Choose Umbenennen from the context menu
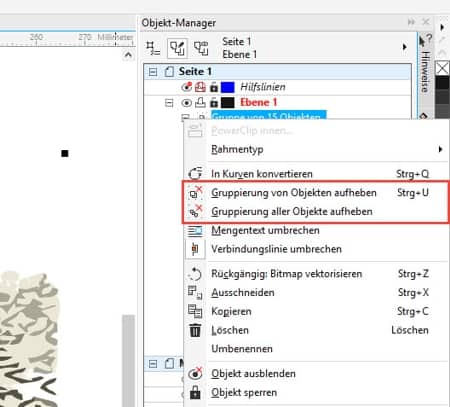The image size is (450, 407). 316,349
